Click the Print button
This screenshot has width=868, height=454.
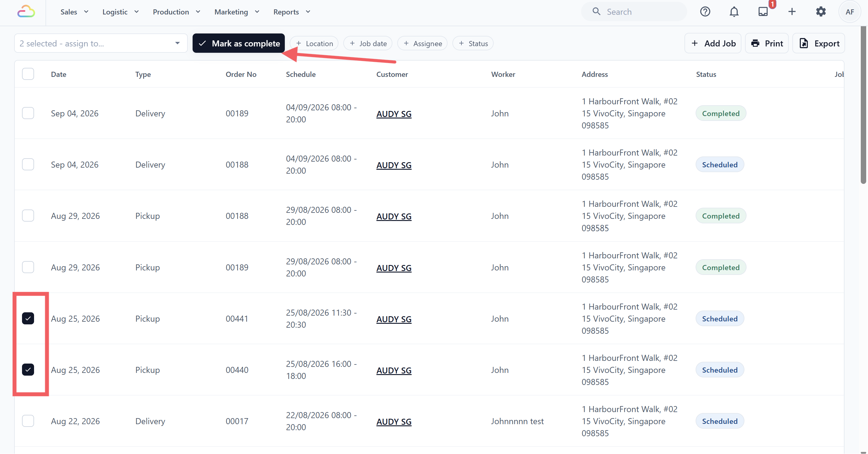click(767, 43)
